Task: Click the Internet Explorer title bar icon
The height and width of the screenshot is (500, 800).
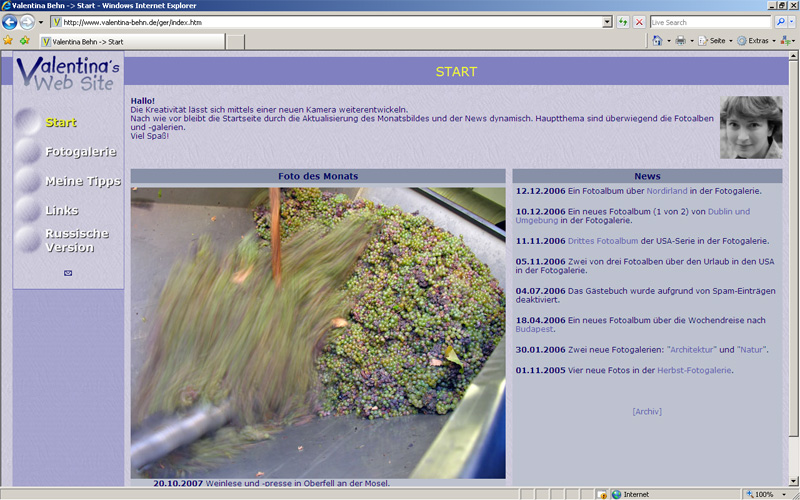Action: [x=6, y=5]
